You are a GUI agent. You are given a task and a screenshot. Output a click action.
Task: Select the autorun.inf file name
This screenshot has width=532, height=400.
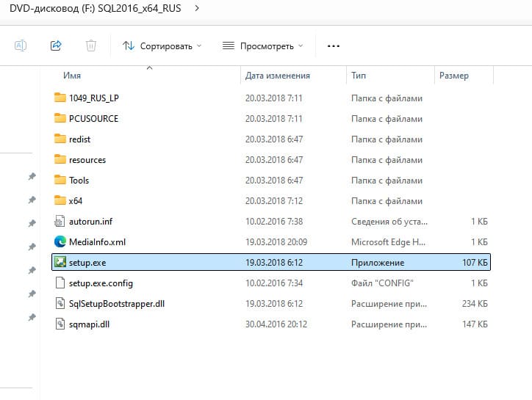90,222
